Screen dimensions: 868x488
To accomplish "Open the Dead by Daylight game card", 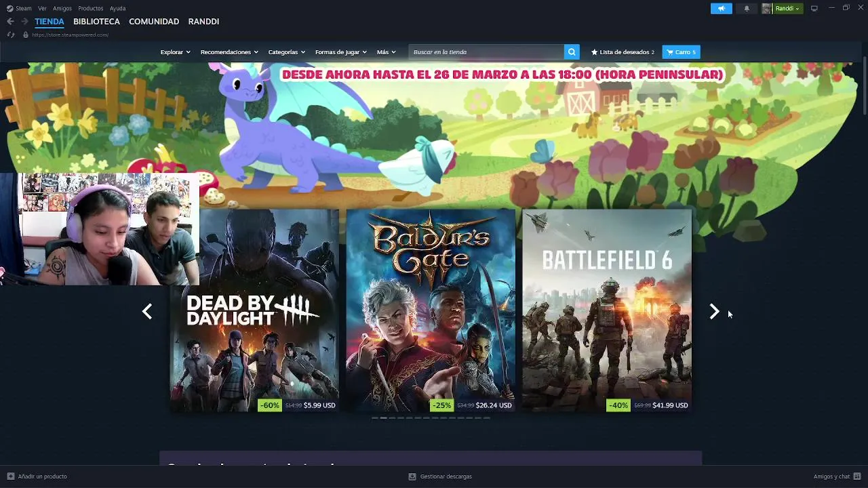I will click(254, 310).
